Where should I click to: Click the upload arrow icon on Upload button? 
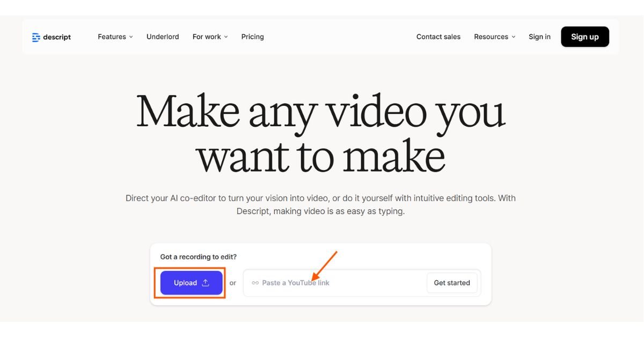pyautogui.click(x=205, y=283)
